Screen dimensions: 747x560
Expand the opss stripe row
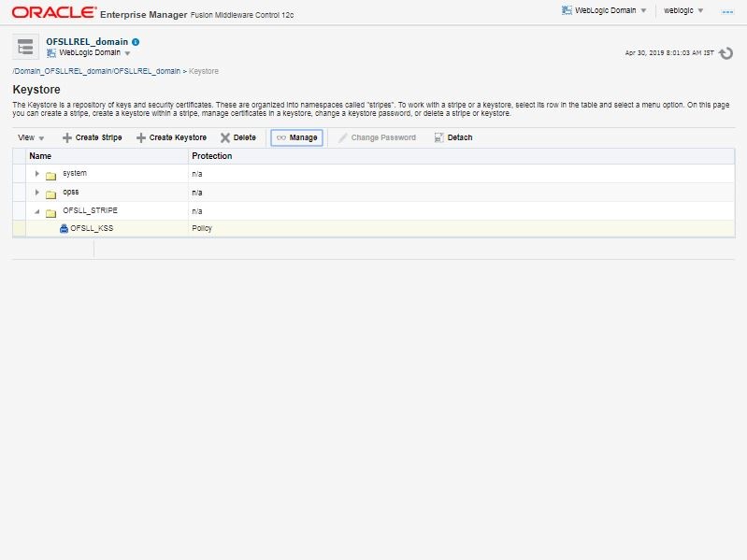(x=36, y=193)
